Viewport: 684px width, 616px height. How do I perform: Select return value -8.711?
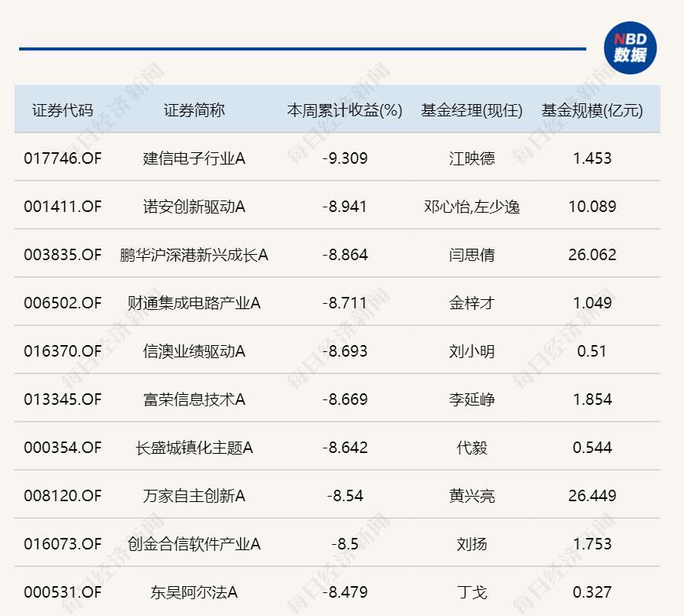click(x=345, y=303)
